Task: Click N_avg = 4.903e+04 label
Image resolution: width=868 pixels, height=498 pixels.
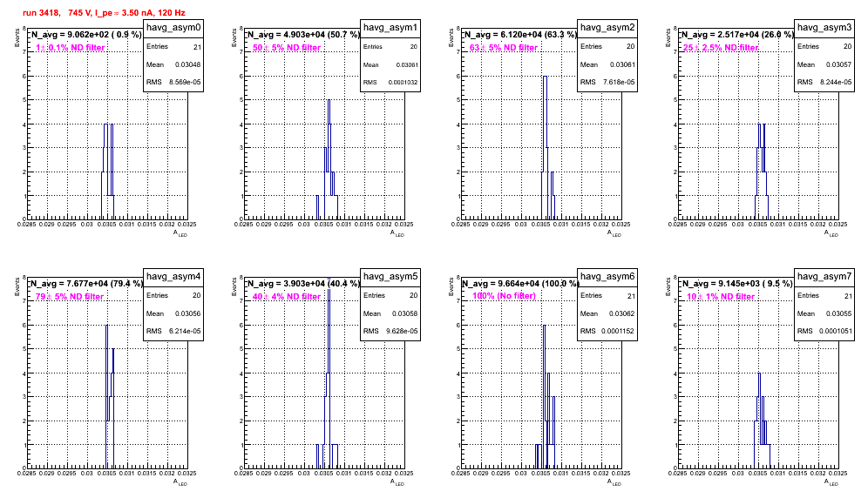Action: coord(303,34)
